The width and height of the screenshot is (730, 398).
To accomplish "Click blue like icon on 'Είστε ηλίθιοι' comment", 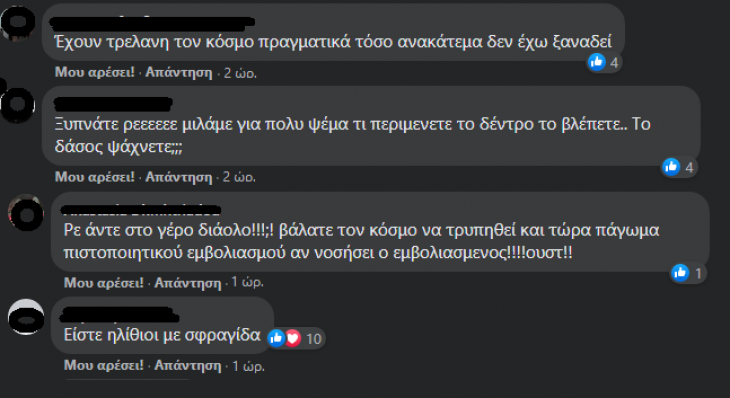I will 277,338.
